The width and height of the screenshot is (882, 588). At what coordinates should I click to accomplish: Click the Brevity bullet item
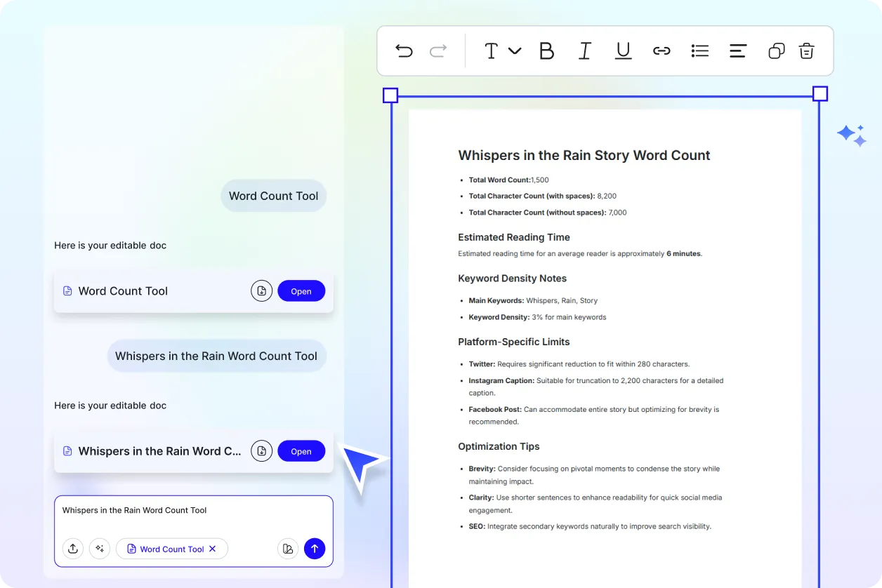pyautogui.click(x=594, y=475)
